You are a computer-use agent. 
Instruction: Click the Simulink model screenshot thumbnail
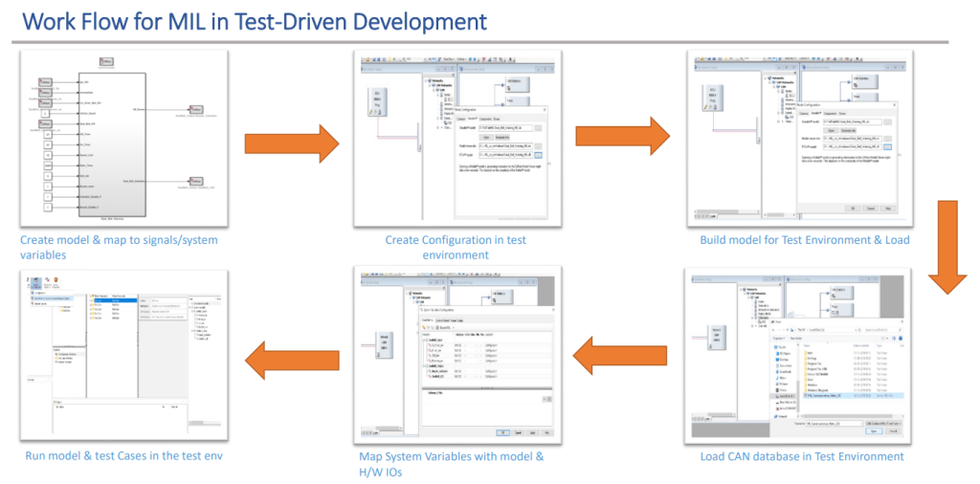[x=123, y=140]
